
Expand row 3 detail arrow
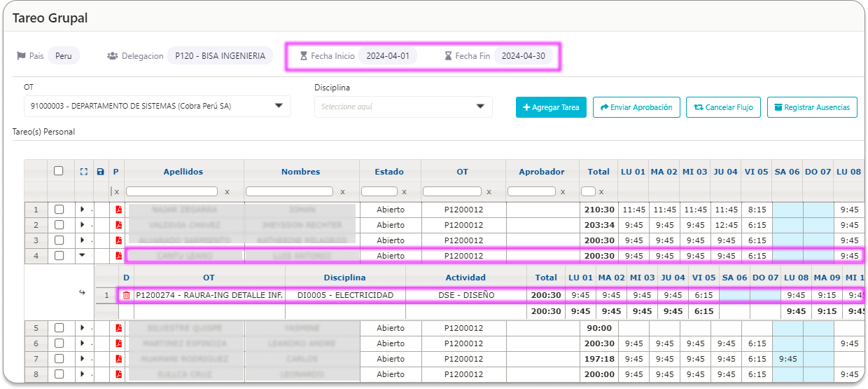coord(83,240)
